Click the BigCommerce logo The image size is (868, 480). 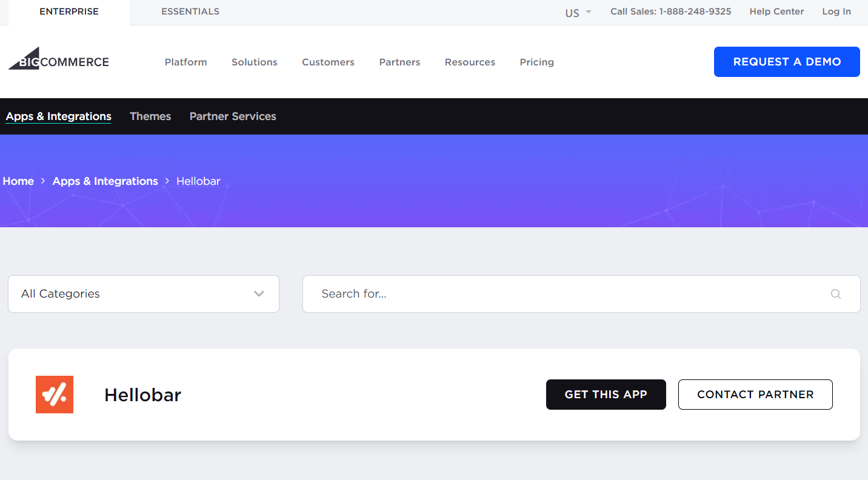point(58,59)
